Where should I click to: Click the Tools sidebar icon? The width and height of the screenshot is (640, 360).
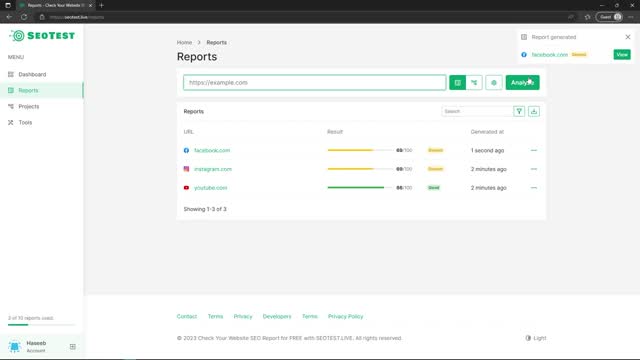(x=11, y=122)
